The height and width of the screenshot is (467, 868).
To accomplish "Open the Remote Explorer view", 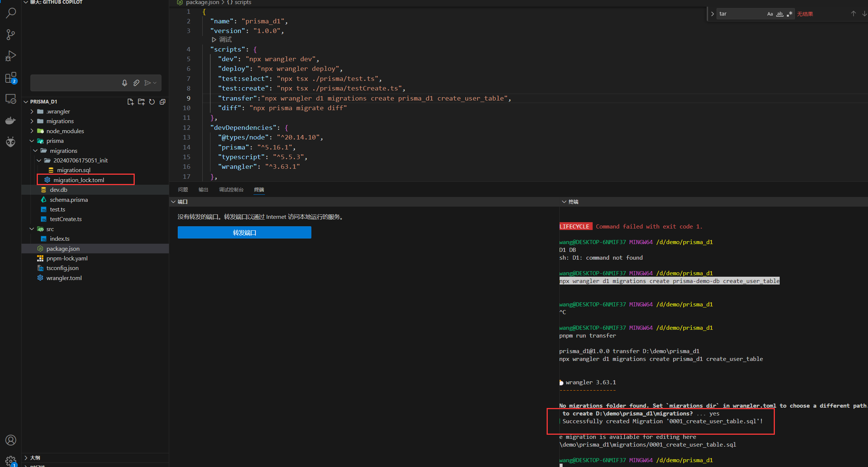I will point(11,99).
